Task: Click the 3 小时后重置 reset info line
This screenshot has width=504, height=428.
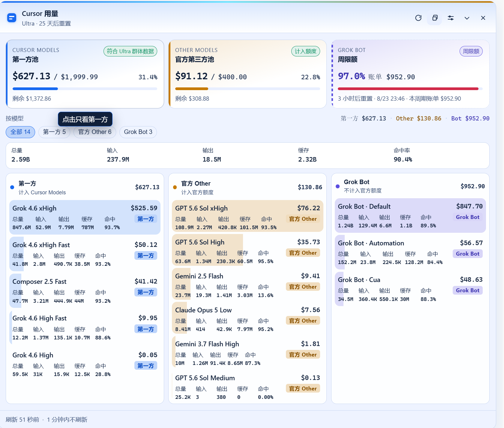Action: click(x=399, y=99)
